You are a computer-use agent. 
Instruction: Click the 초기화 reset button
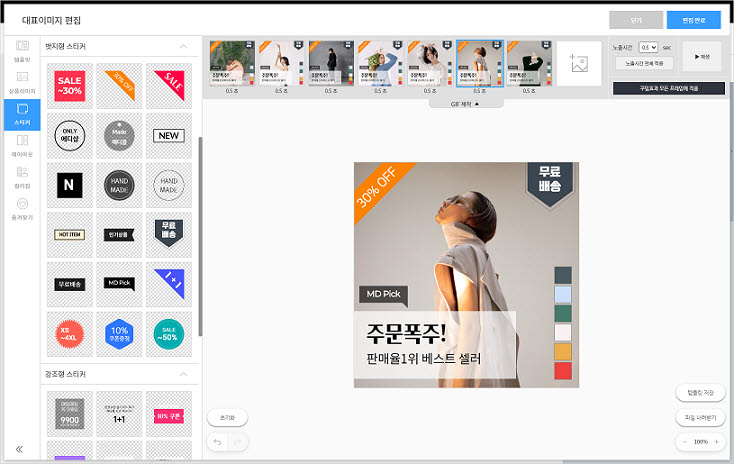pos(228,417)
